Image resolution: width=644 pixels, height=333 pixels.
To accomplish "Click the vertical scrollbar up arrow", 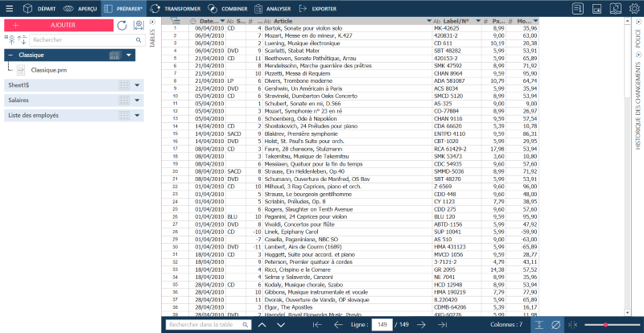I will tap(626, 21).
